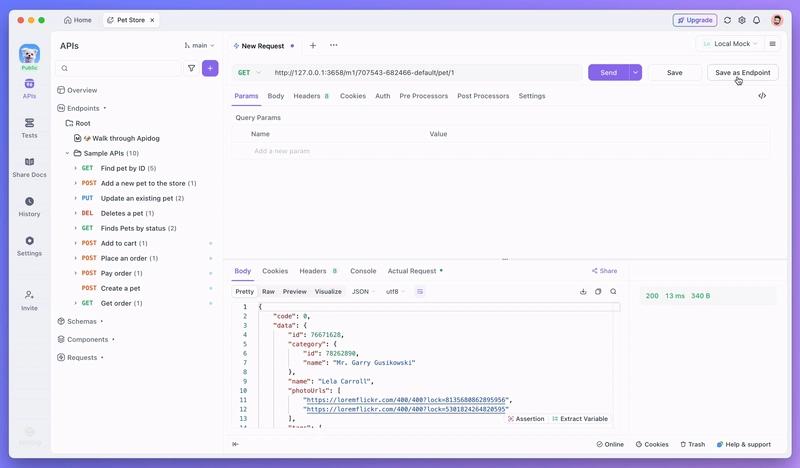The image size is (800, 468).
Task: Open the Tests section in sidebar
Action: [29, 127]
